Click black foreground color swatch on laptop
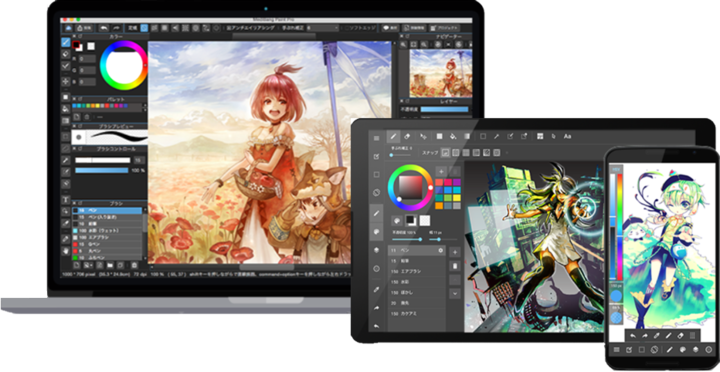Viewport: 720px width, 372px height. click(x=77, y=45)
